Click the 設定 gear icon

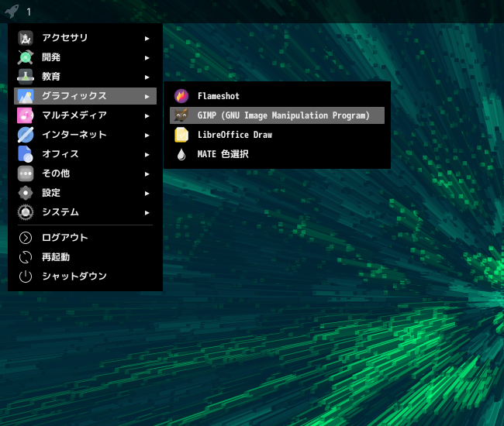[x=26, y=193]
